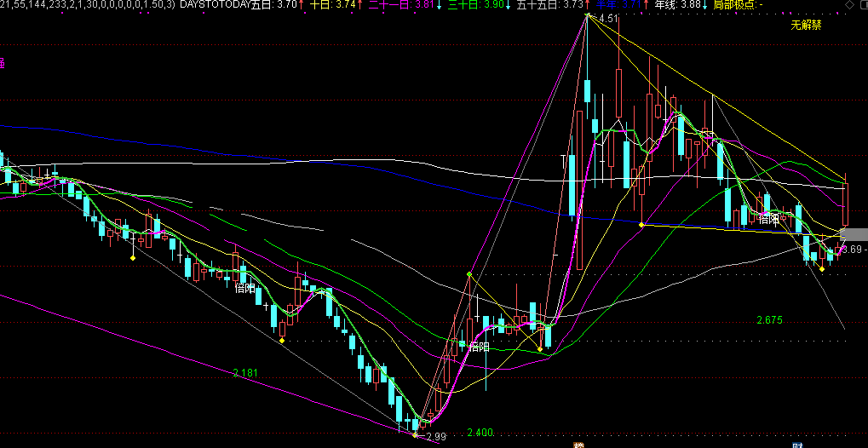Select the 五十五日: 3.73 moving average label
Image resolution: width=868 pixels, height=448 pixels.
click(x=550, y=5)
